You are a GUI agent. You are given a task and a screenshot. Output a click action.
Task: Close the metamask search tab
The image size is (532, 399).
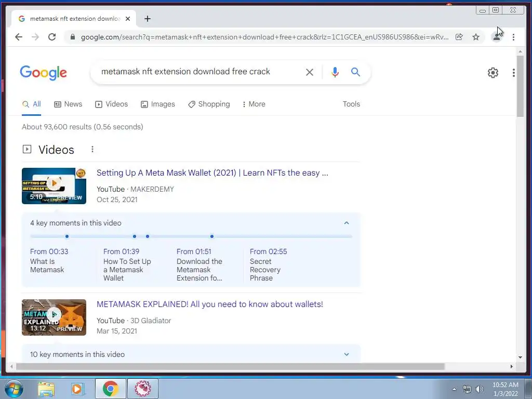(x=128, y=19)
